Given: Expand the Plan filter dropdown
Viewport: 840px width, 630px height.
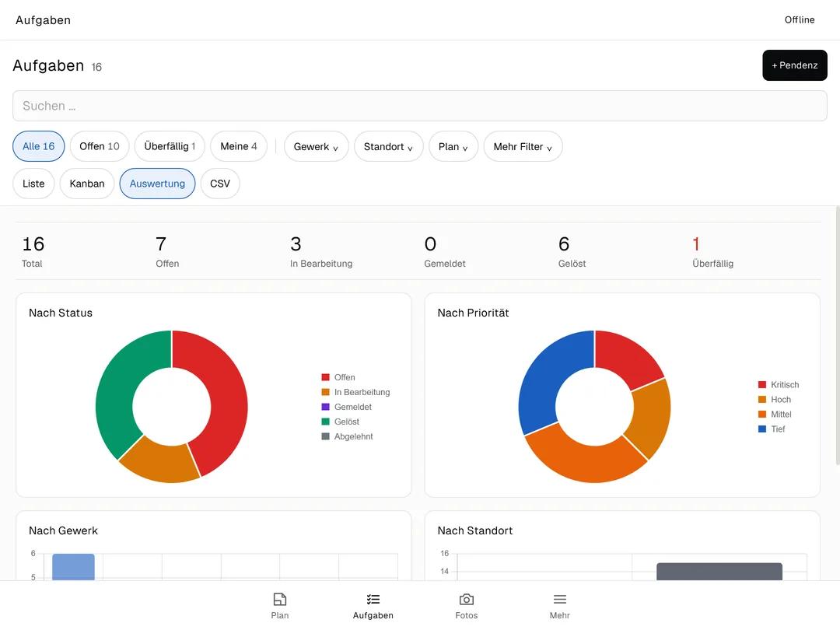Looking at the screenshot, I should [x=453, y=147].
